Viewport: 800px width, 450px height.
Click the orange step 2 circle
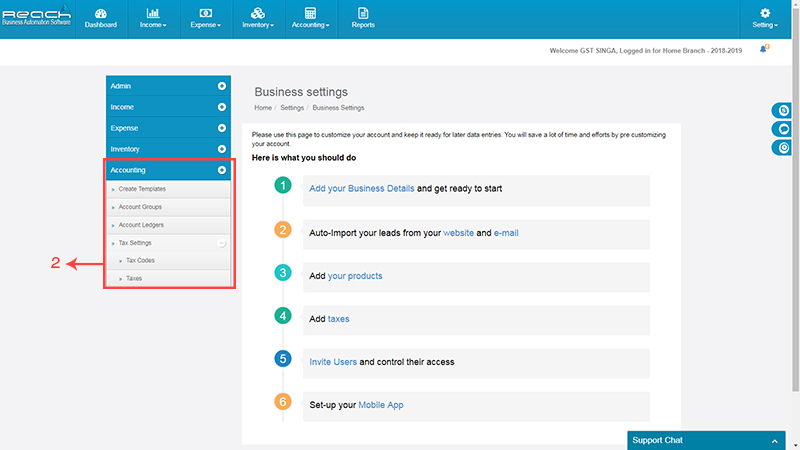click(283, 230)
